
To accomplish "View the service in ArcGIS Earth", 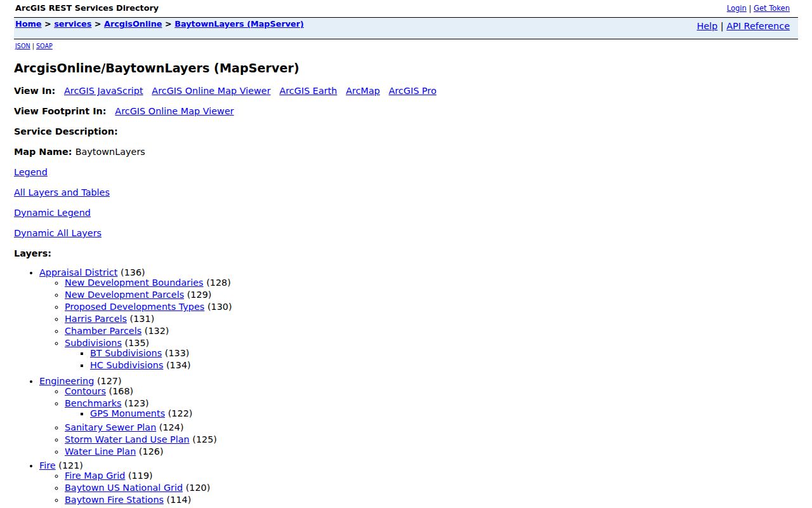I will (308, 91).
